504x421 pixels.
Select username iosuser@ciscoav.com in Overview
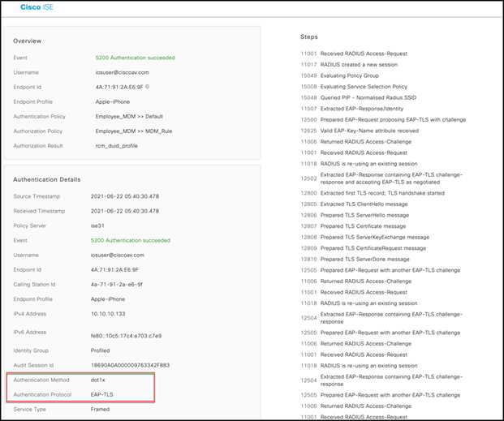pos(122,73)
